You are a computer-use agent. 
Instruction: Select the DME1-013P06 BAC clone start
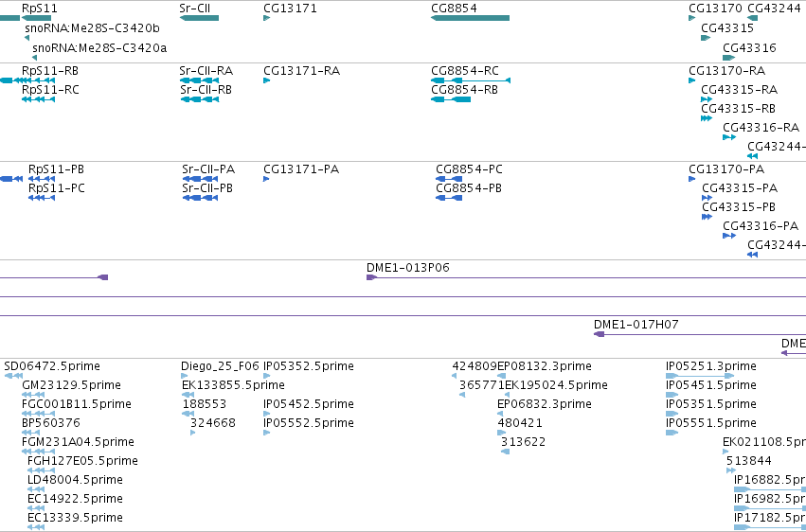pyautogui.click(x=371, y=277)
